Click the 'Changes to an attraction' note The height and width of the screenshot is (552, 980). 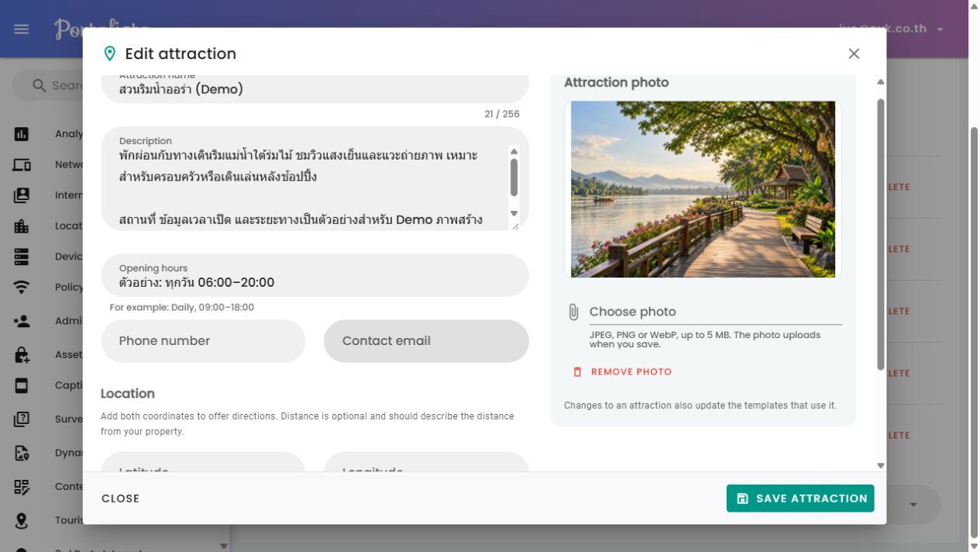tap(700, 405)
